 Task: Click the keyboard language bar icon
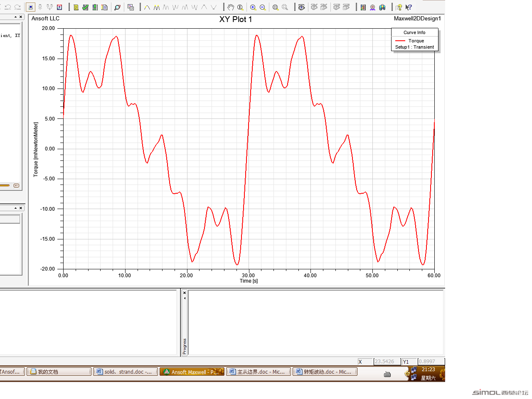click(387, 374)
